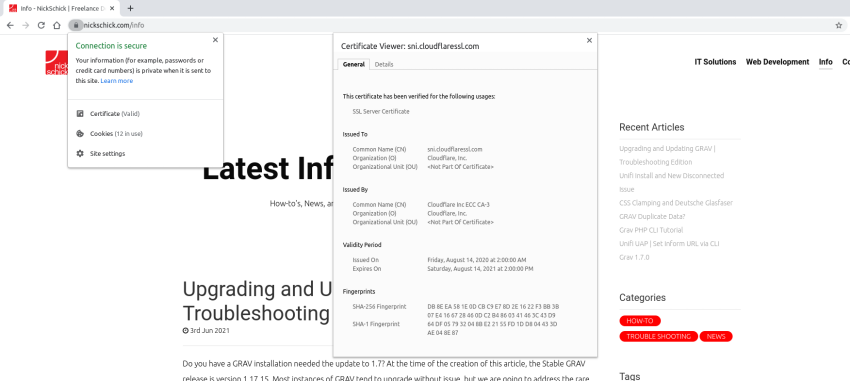Open Certificate (Valid) entry
The width and height of the screenshot is (850, 381).
tap(145, 114)
